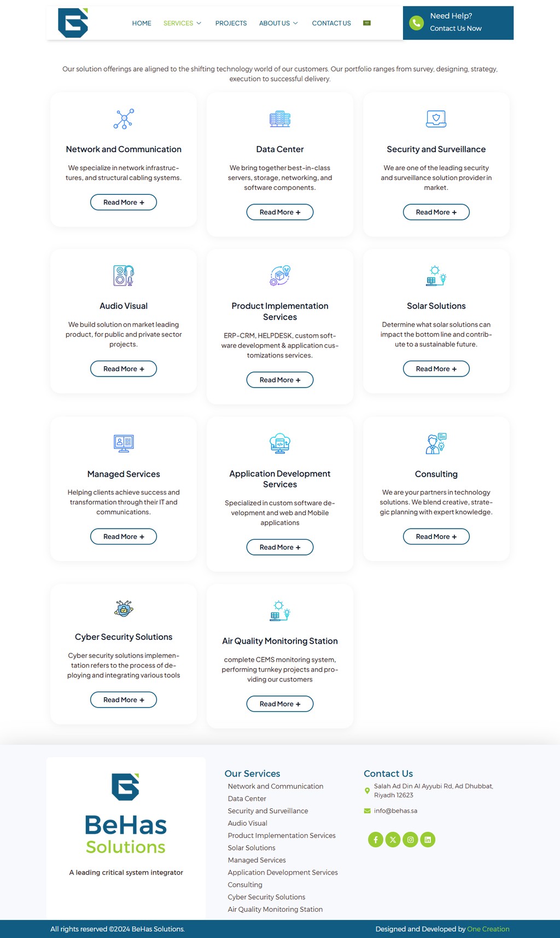Click the Data Center servers icon
This screenshot has height=938, width=560.
[x=280, y=119]
